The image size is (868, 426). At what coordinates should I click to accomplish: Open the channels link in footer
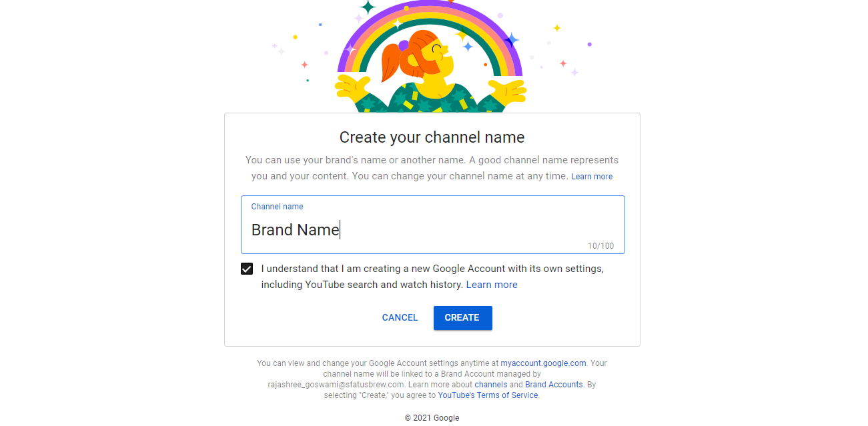490,385
